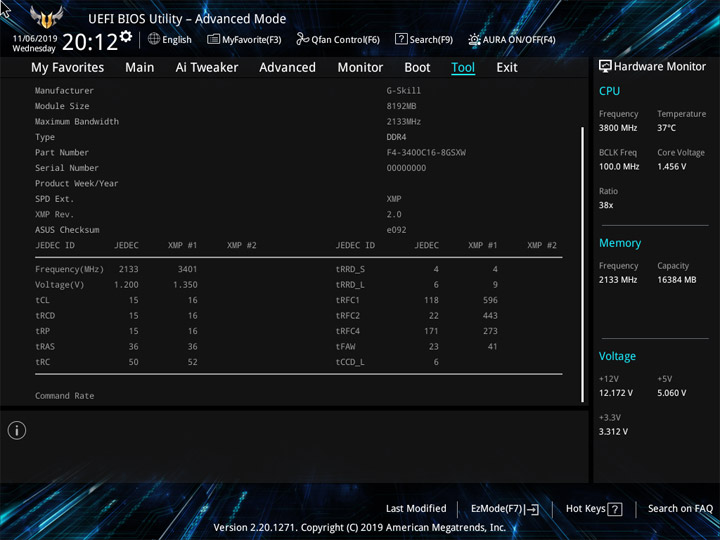The image size is (720, 540).
Task: Open the Ai Tweaker tab
Action: click(207, 68)
